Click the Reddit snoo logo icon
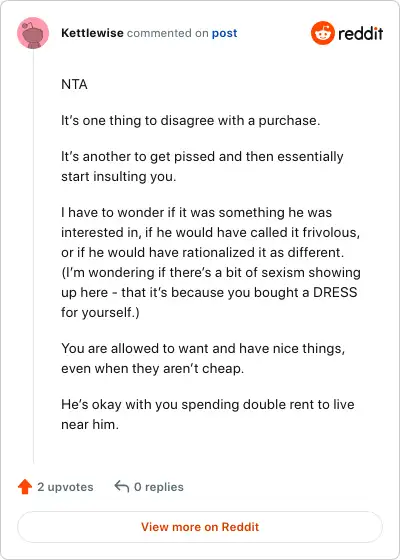This screenshot has width=400, height=560. coord(322,33)
